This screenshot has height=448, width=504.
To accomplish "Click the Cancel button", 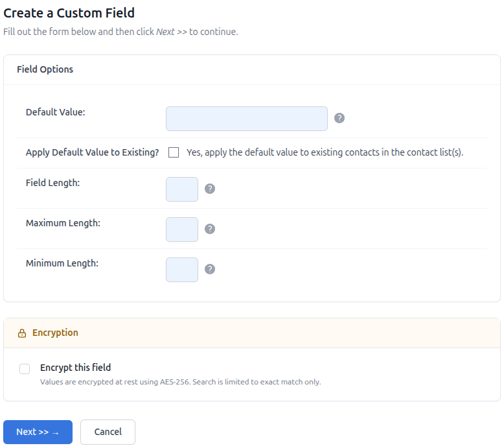I will pos(108,432).
